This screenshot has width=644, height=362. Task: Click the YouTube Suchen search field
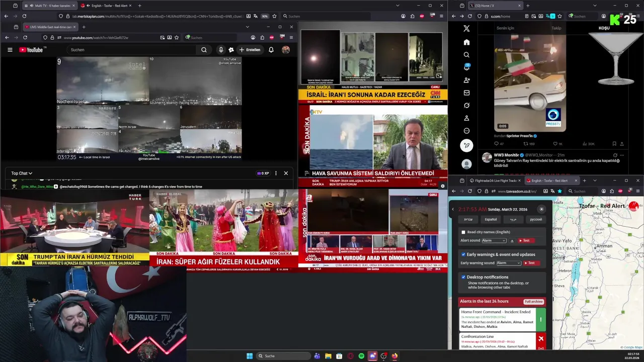[x=131, y=50]
